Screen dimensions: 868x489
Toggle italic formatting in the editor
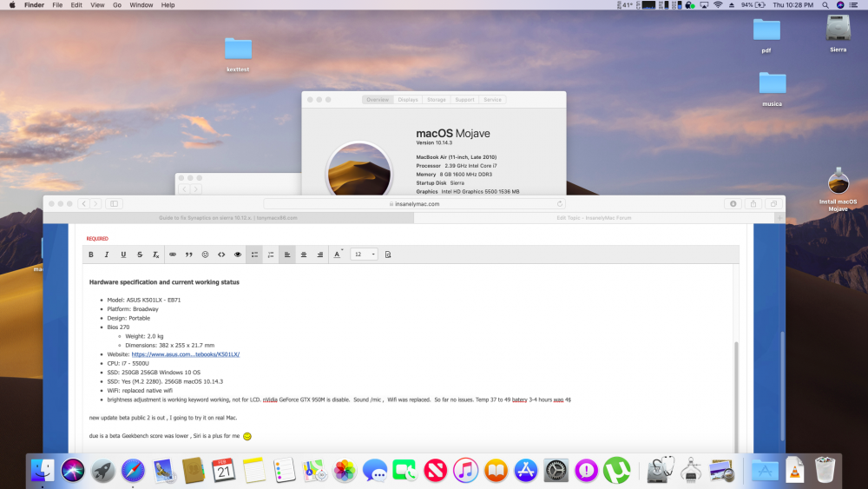tap(107, 254)
